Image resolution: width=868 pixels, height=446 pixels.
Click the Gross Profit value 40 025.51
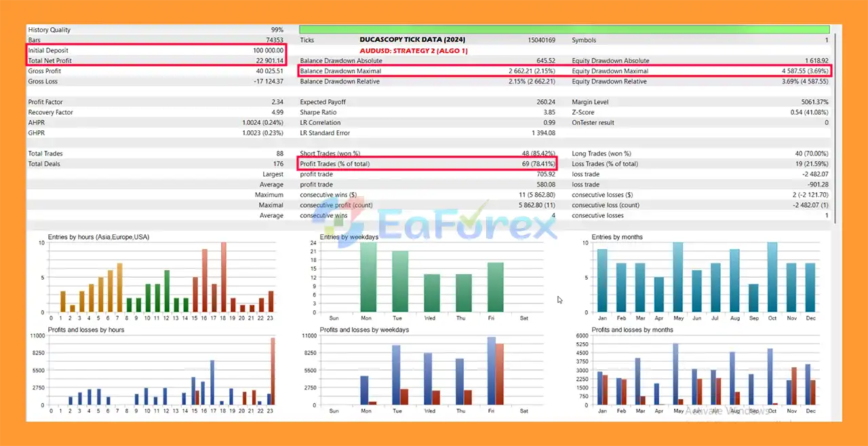270,71
